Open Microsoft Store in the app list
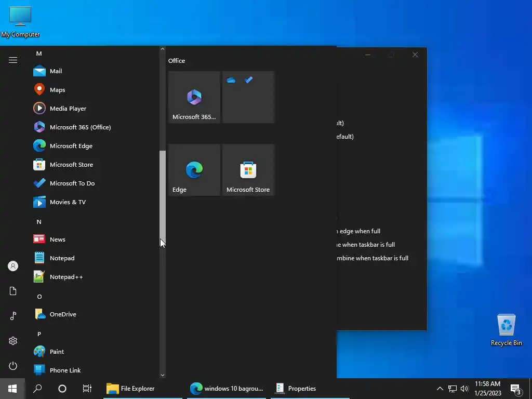 click(95, 164)
